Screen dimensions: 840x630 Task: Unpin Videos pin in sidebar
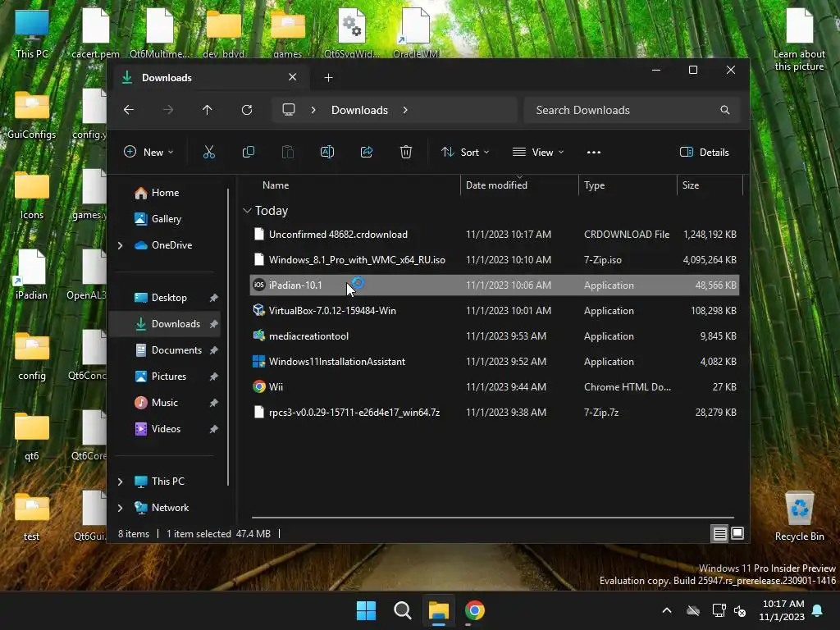(214, 429)
